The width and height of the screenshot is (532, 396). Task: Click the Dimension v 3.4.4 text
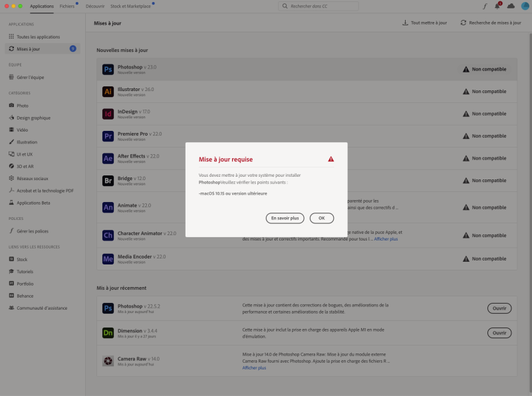[x=137, y=331]
